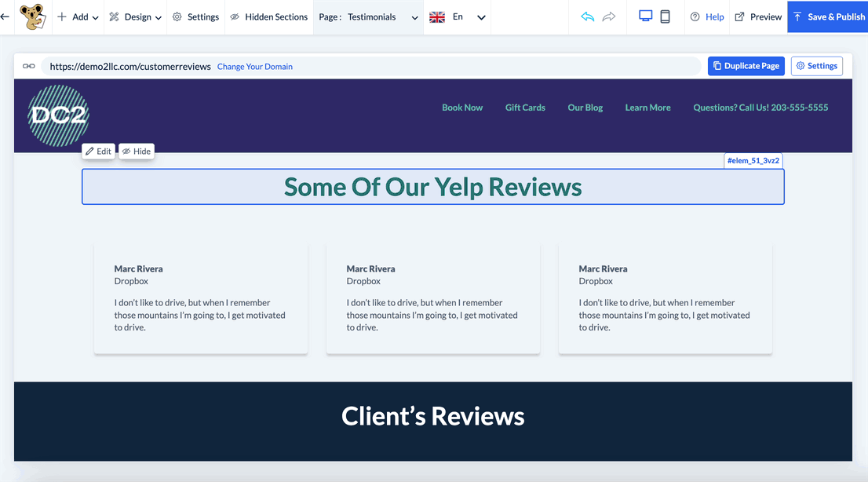
Task: Click Marc Rivera name in third review card
Action: pos(603,268)
